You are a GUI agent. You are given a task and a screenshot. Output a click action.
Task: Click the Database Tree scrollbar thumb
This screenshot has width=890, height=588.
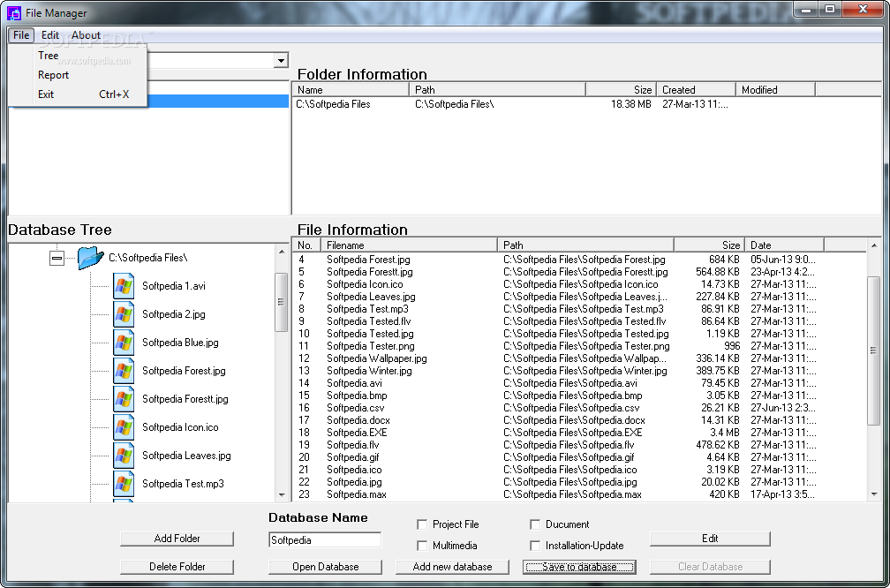(282, 302)
